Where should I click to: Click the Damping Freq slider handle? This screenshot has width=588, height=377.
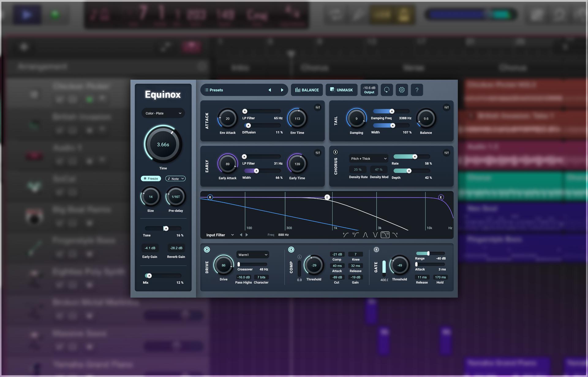click(392, 111)
